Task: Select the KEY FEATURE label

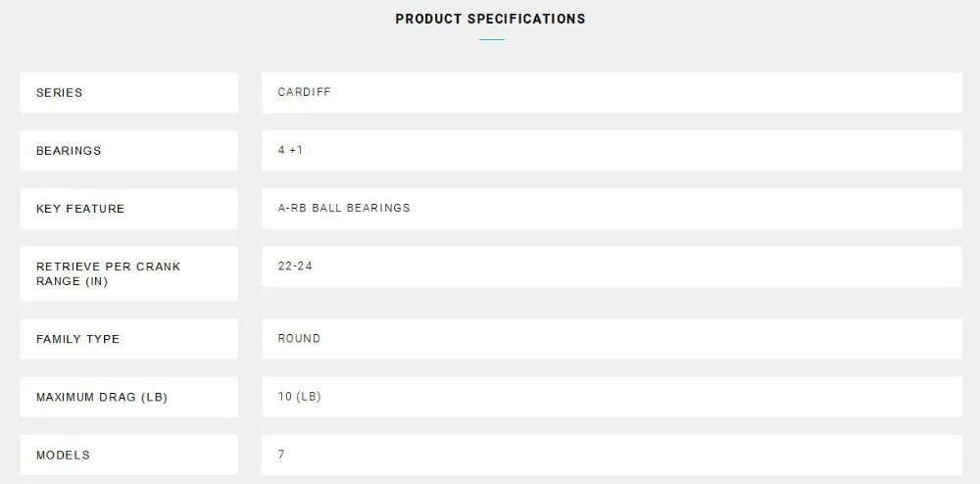Action: [80, 209]
